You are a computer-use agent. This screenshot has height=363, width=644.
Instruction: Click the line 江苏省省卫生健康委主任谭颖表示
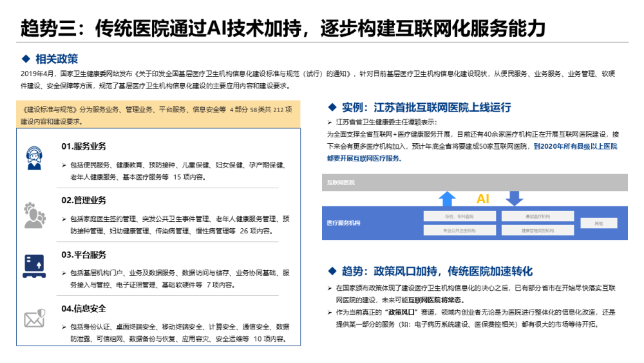pos(386,122)
